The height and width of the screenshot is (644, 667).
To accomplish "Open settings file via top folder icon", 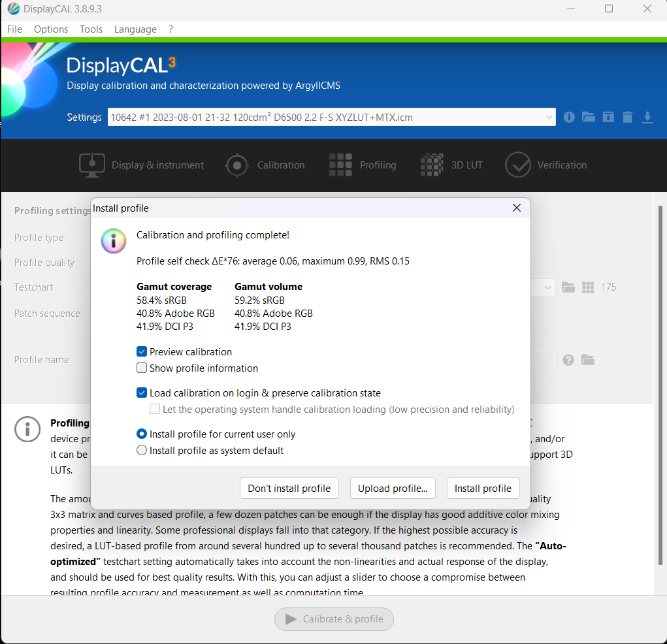I will [589, 117].
